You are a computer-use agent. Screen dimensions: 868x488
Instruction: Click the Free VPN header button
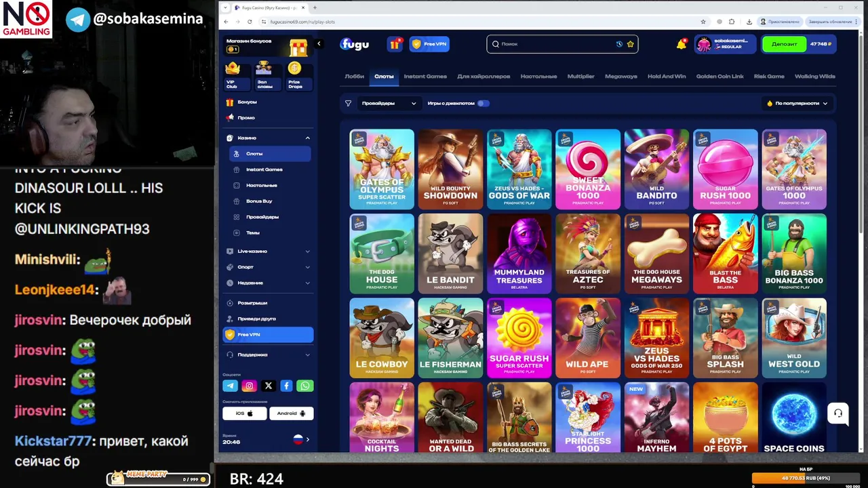[x=429, y=44]
